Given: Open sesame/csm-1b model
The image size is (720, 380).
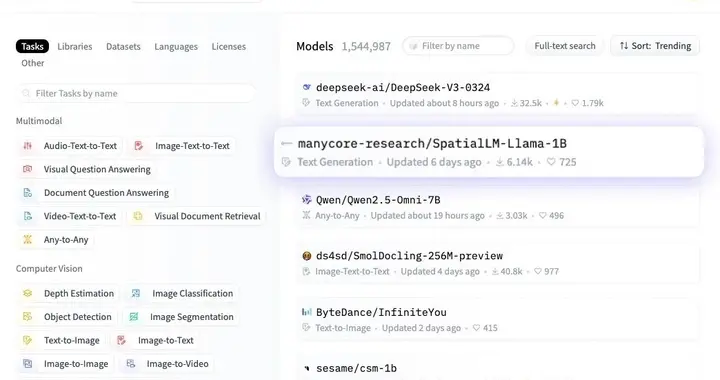Looking at the screenshot, I should pyautogui.click(x=356, y=368).
